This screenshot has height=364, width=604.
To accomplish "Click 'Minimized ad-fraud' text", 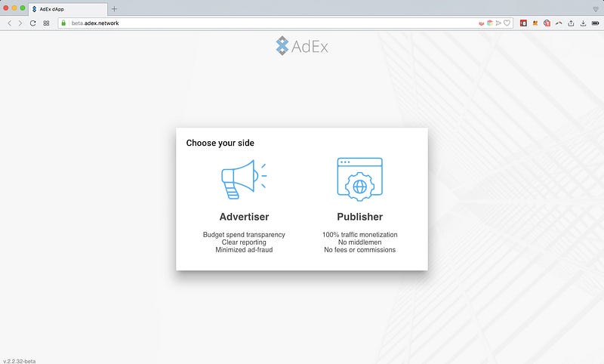I will click(x=244, y=250).
